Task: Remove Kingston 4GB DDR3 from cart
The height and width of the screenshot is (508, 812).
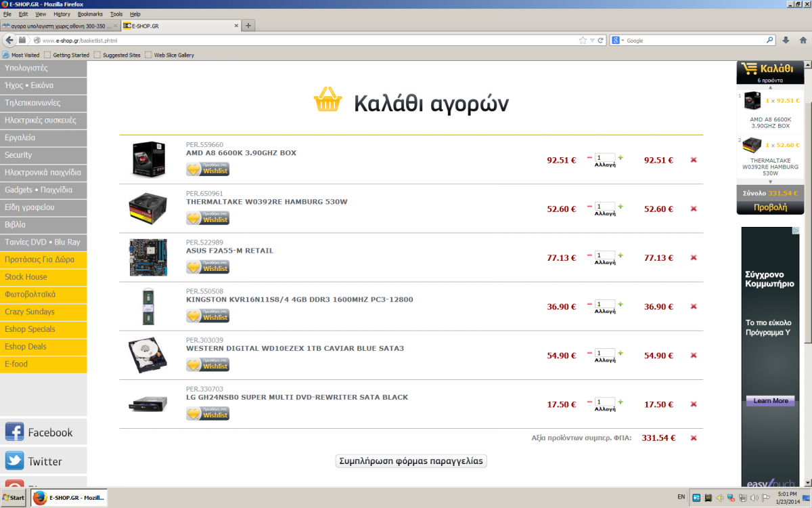Action: click(x=694, y=306)
